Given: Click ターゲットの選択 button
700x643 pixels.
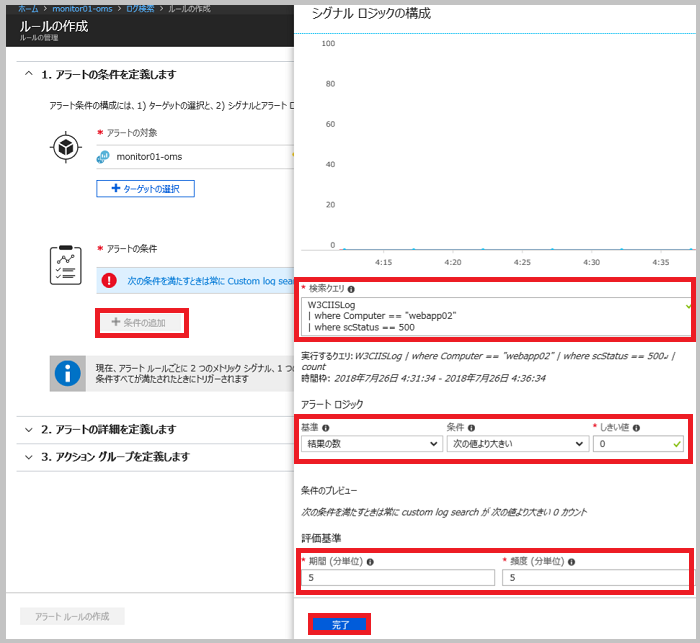Looking at the screenshot, I should (145, 188).
